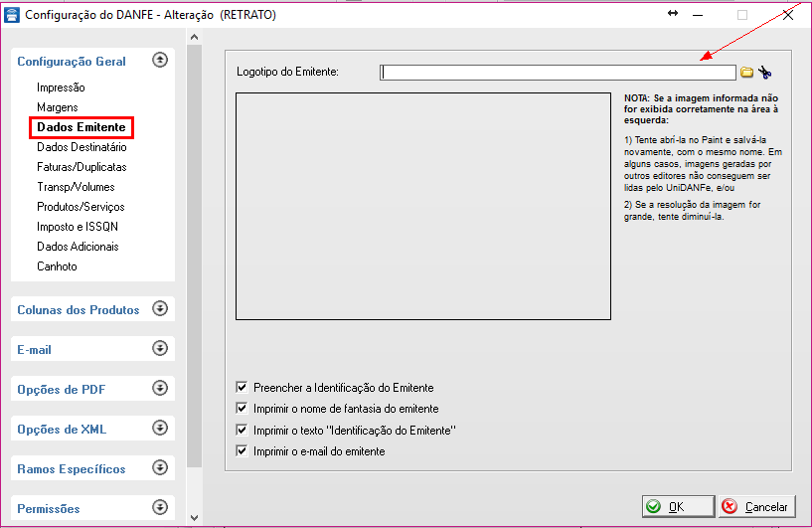Expand the Ramos Específicos section

click(x=160, y=468)
